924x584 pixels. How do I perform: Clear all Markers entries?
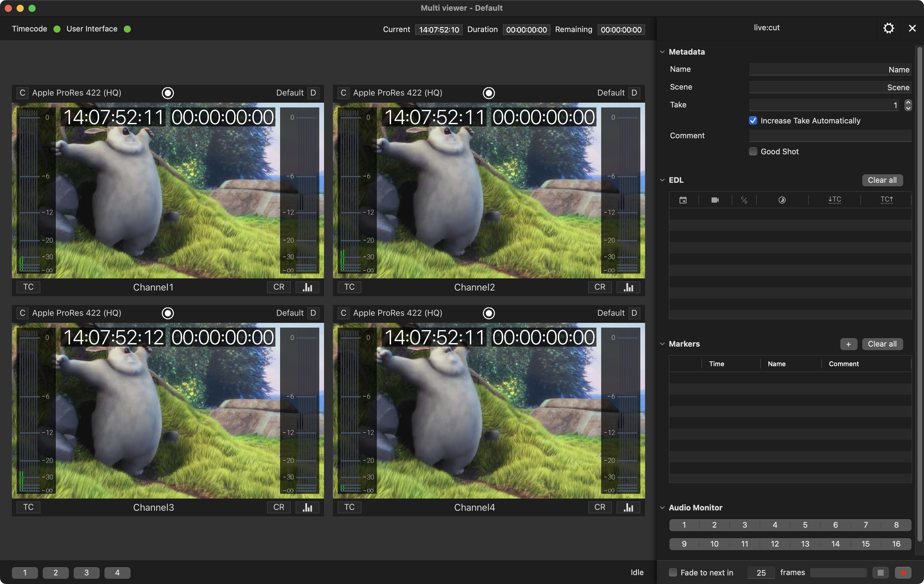[x=882, y=344]
